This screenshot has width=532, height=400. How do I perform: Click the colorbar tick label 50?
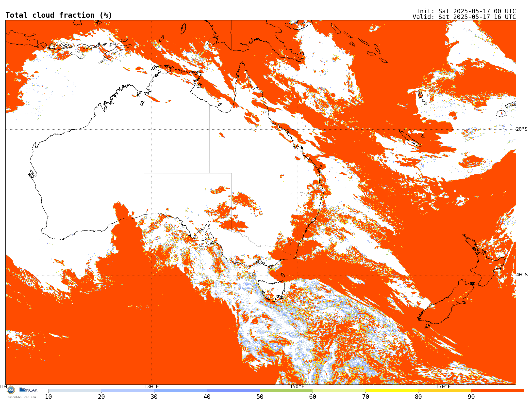(x=260, y=397)
